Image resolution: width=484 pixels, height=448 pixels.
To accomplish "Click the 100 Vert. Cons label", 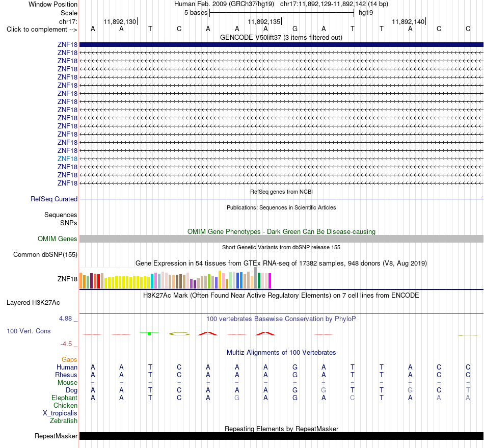I will tap(29, 331).
